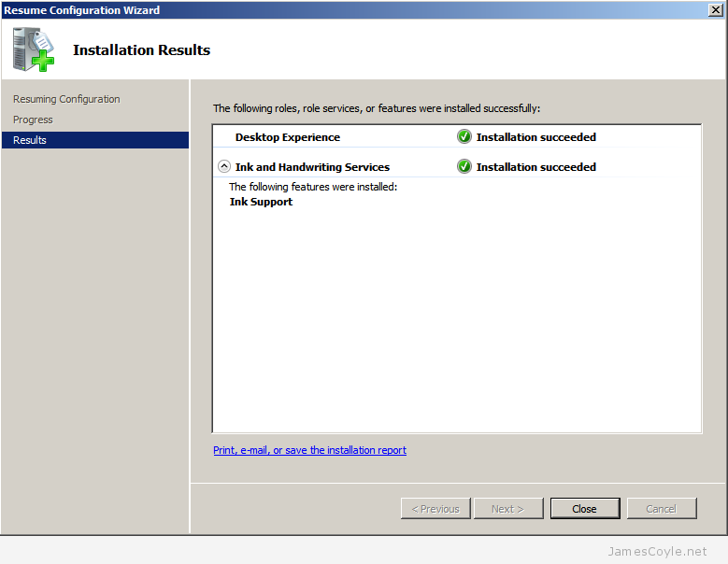This screenshot has width=728, height=564.
Task: Click the Resume Configuration Wizard title text
Action: tap(81, 10)
